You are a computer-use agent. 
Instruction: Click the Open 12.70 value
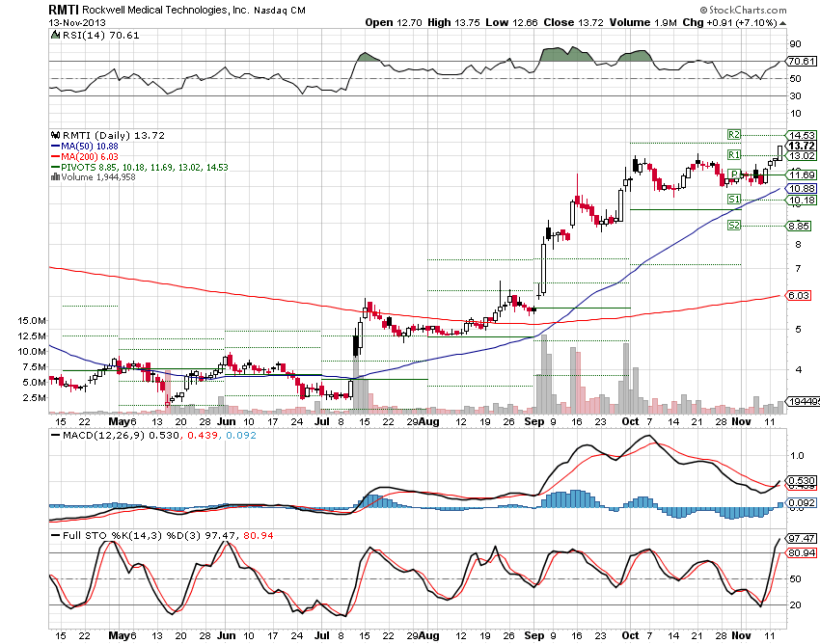[394, 22]
